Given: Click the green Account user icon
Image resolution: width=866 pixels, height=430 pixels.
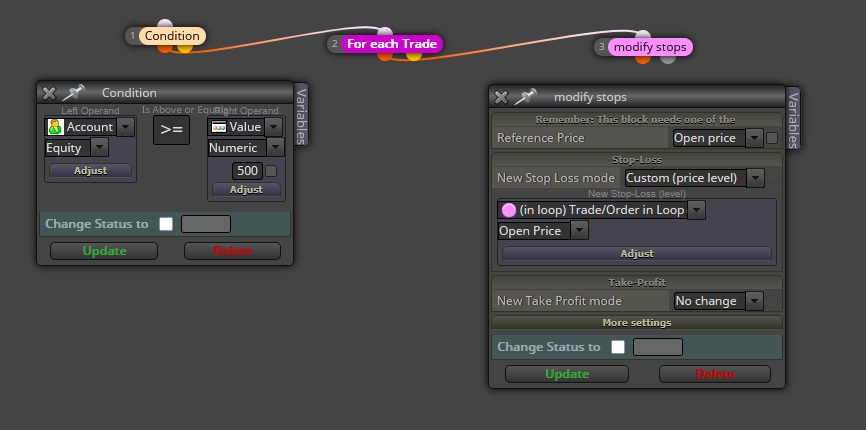Looking at the screenshot, I should point(55,127).
